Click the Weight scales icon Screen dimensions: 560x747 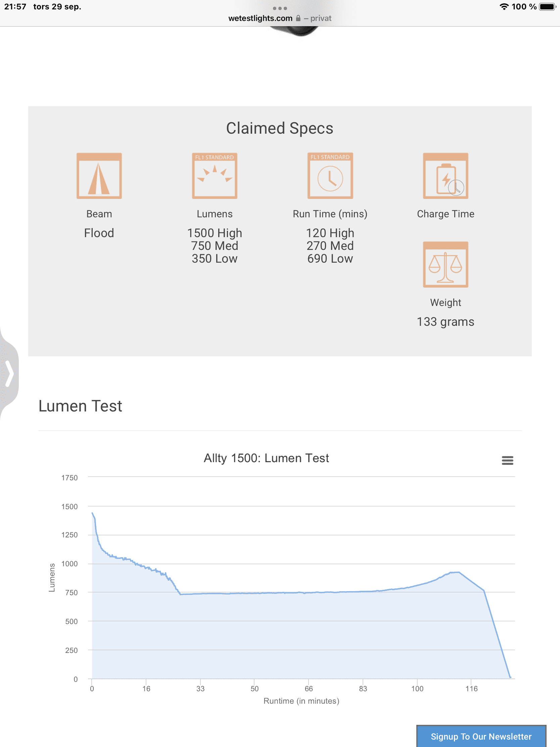(446, 264)
